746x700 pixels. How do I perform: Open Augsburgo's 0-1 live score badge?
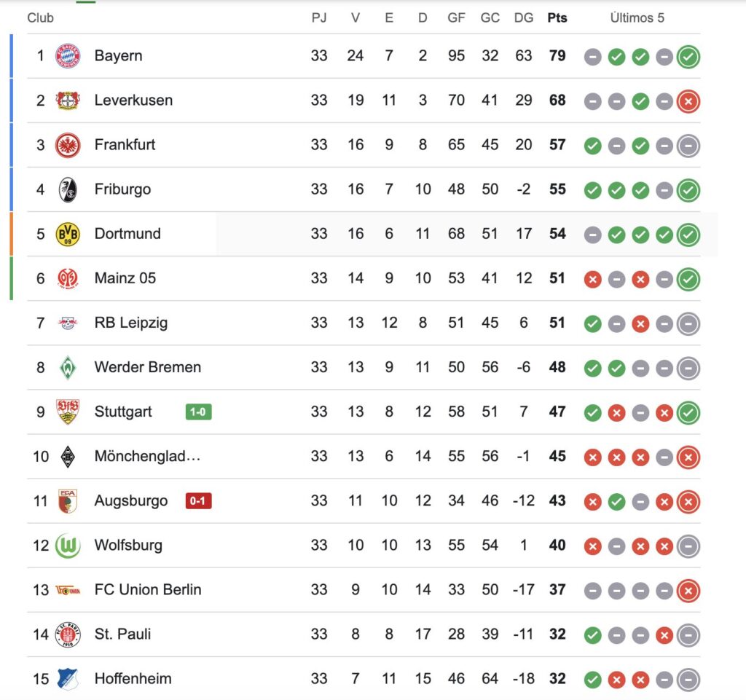[198, 500]
